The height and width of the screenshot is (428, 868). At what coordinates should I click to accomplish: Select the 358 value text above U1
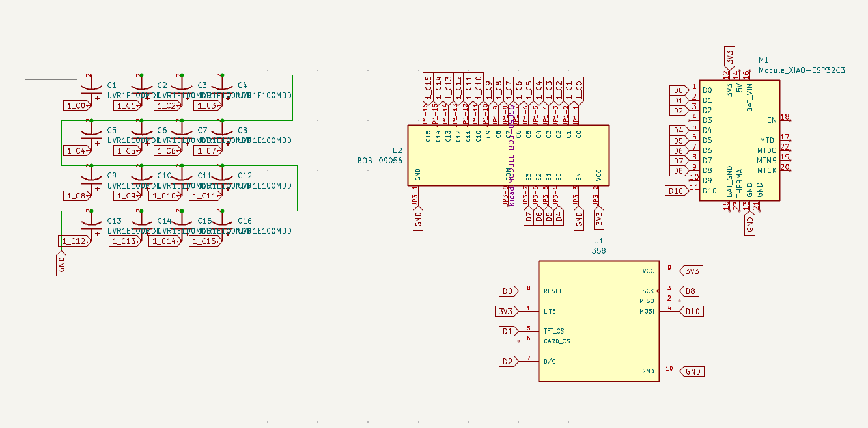(598, 250)
